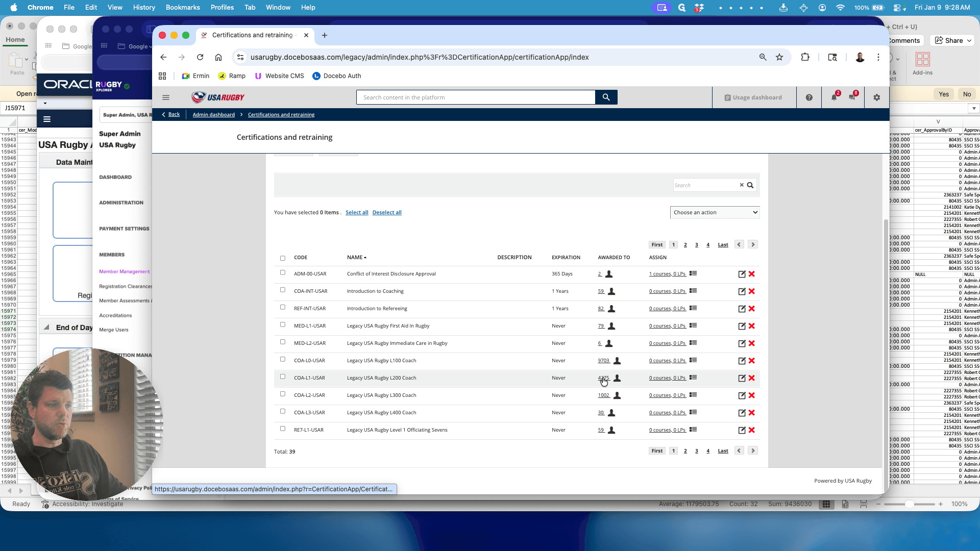
Task: Open the Bookmarks menu in menu bar
Action: click(183, 7)
